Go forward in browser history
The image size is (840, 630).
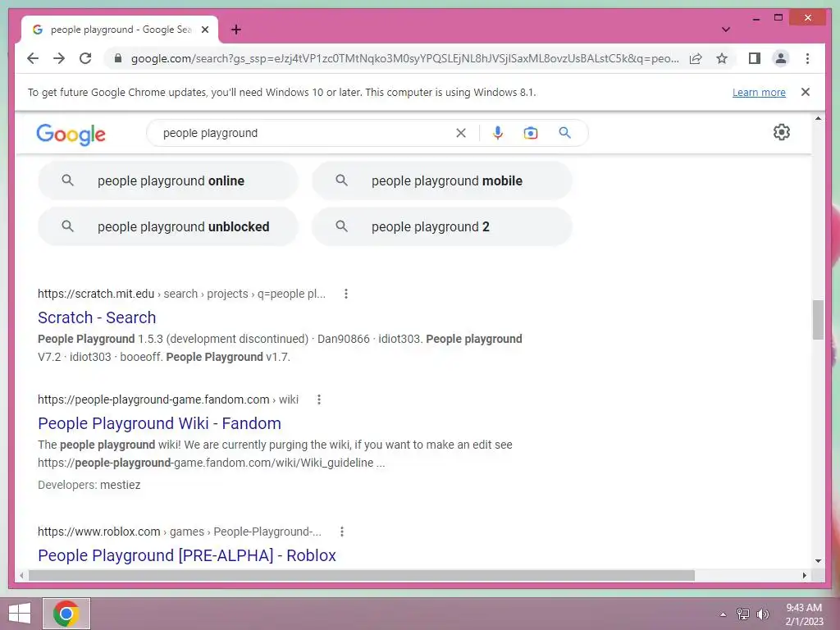[x=59, y=58]
